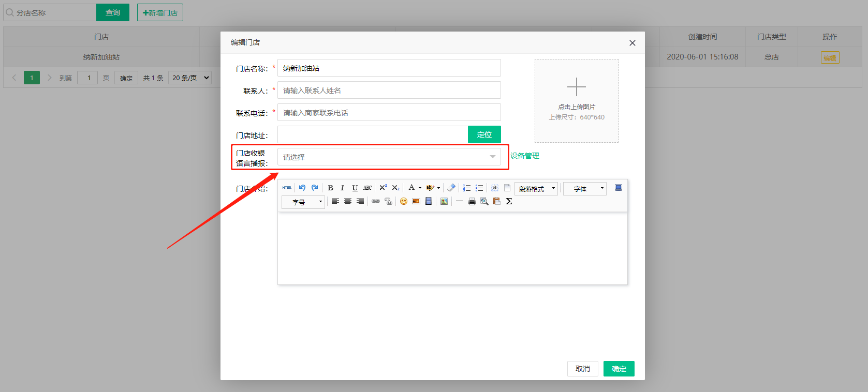Insert a formula with the sigma icon

509,201
